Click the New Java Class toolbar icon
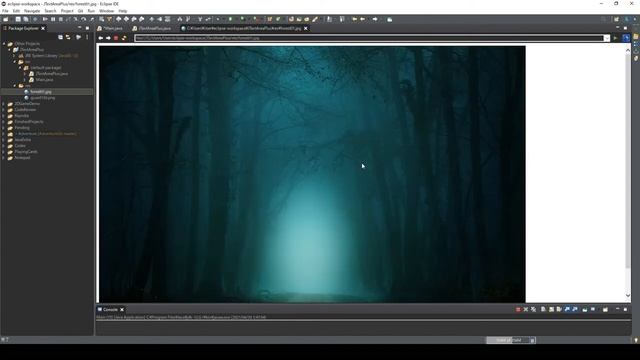 (x=278, y=19)
